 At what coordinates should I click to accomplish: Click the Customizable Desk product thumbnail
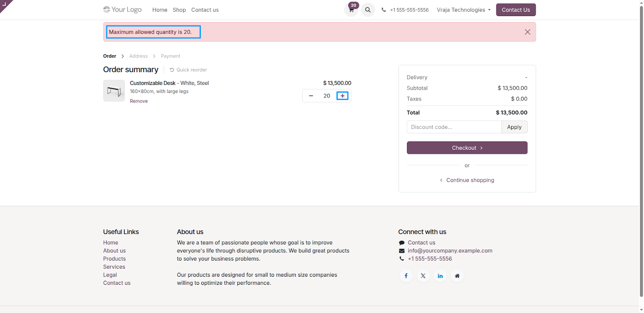pyautogui.click(x=114, y=91)
